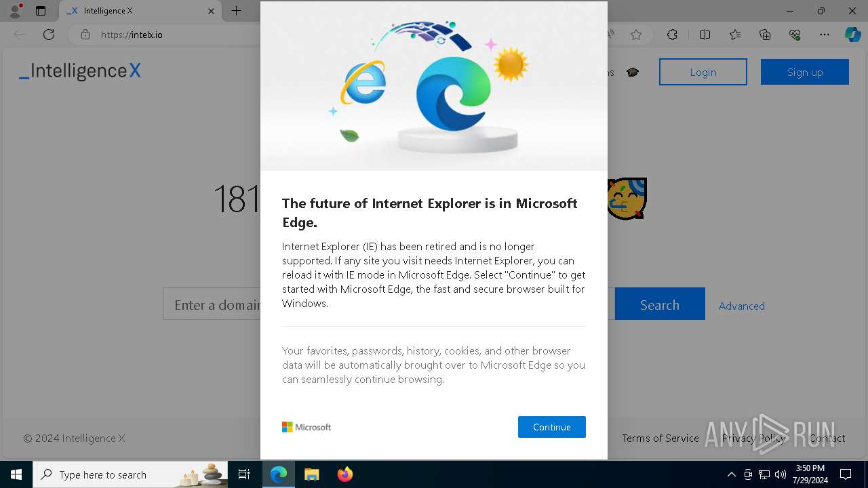Click the graduation cap icon
The height and width of the screenshot is (488, 868).
(633, 73)
